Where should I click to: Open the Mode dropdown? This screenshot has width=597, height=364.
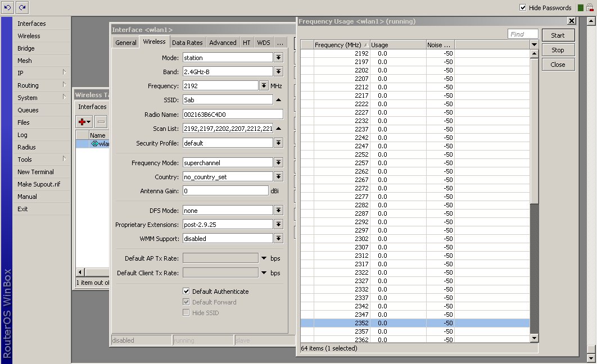278,58
